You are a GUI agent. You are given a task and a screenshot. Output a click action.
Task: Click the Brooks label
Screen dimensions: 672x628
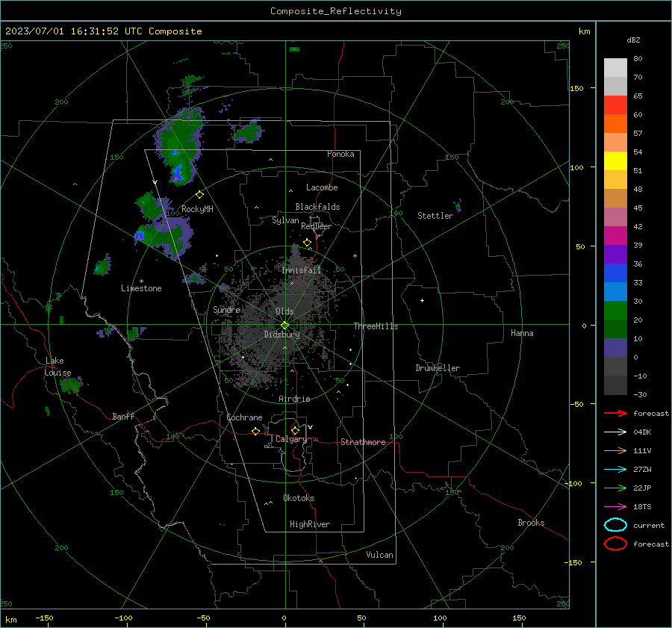click(x=531, y=523)
